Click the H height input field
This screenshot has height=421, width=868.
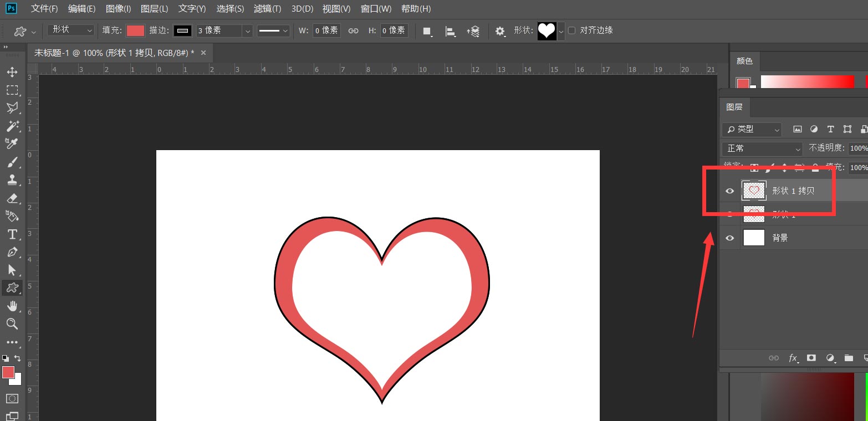(x=394, y=30)
